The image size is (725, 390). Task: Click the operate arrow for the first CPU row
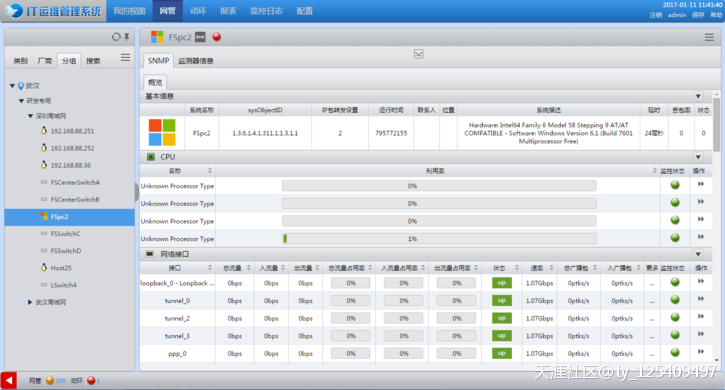pos(701,184)
